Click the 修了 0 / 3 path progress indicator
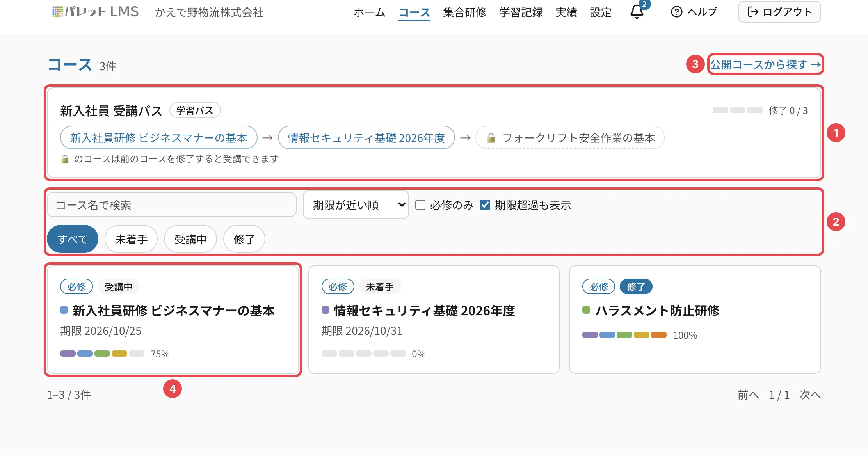Screen dimensions: 868x455 (x=760, y=110)
